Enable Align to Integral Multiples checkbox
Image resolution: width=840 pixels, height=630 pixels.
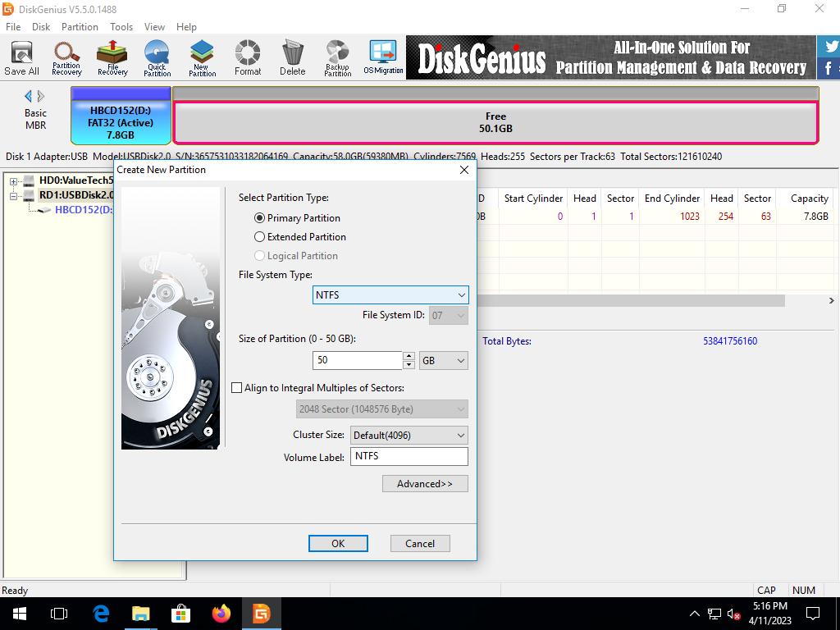237,388
